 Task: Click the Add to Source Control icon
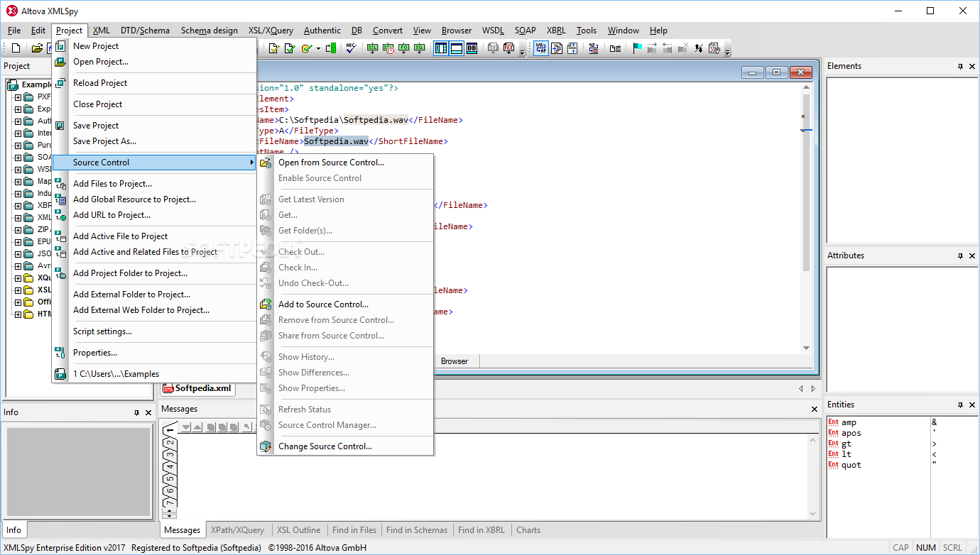266,304
